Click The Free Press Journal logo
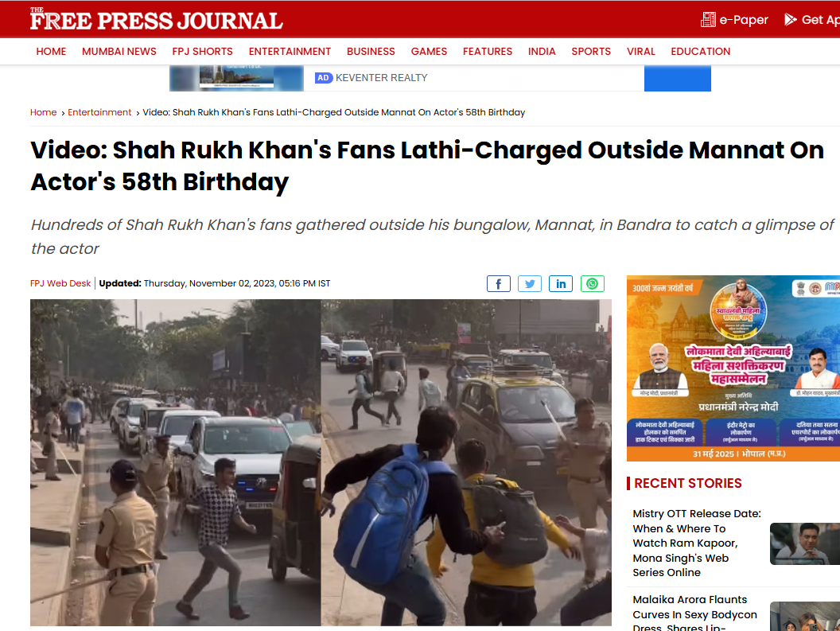The image size is (840, 631). click(x=156, y=19)
